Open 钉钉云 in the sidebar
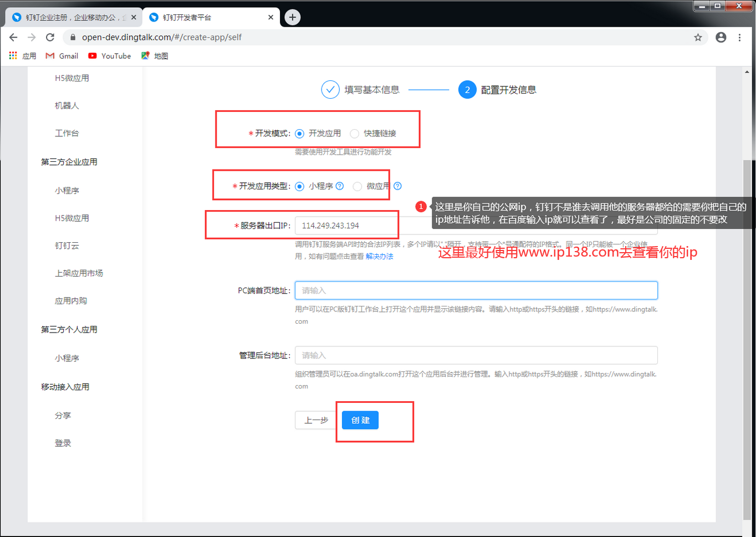The height and width of the screenshot is (537, 756). pos(67,246)
